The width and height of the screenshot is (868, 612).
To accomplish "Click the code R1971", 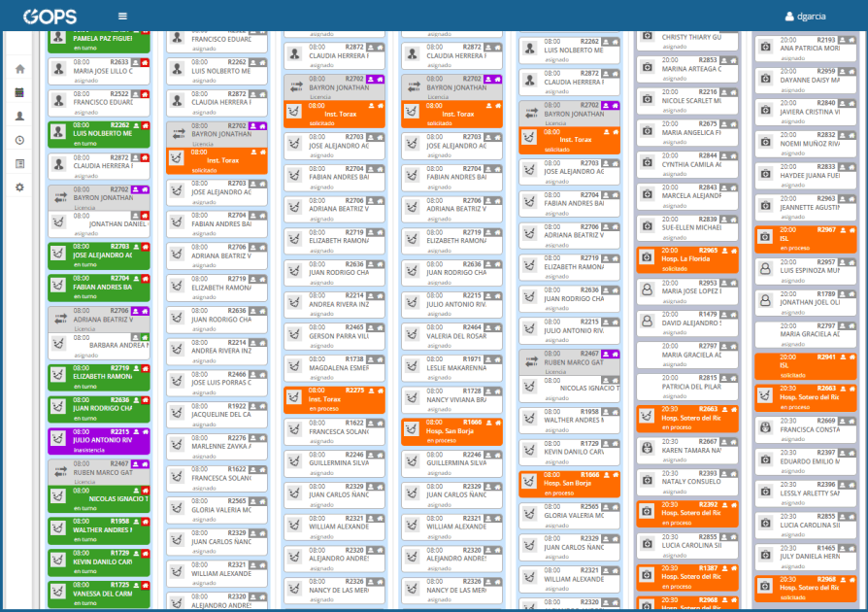I will [x=472, y=358].
